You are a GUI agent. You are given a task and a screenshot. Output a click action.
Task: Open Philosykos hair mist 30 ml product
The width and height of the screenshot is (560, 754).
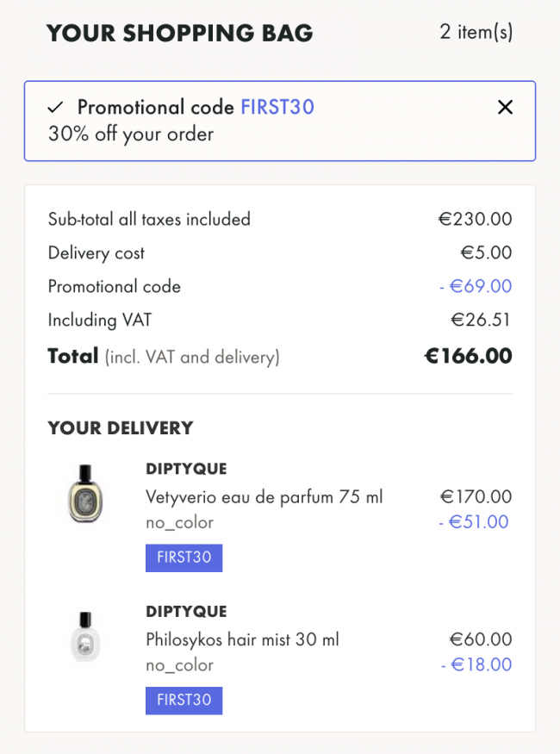click(243, 639)
